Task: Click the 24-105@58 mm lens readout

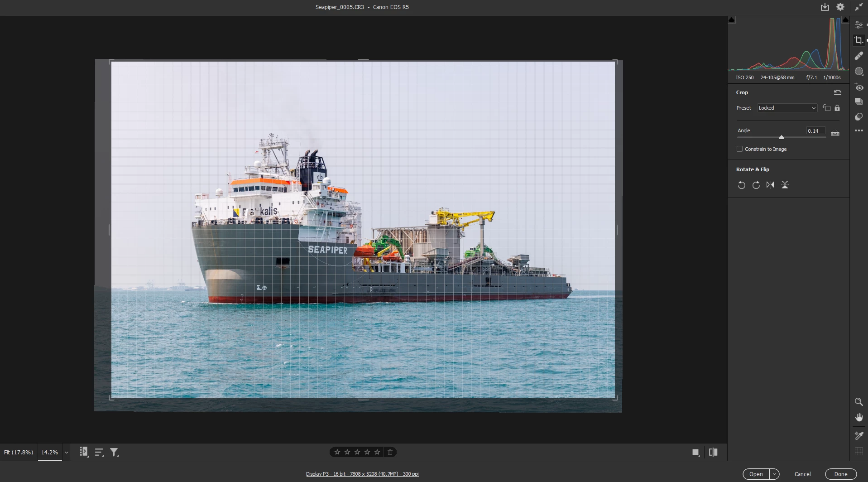Action: (777, 77)
